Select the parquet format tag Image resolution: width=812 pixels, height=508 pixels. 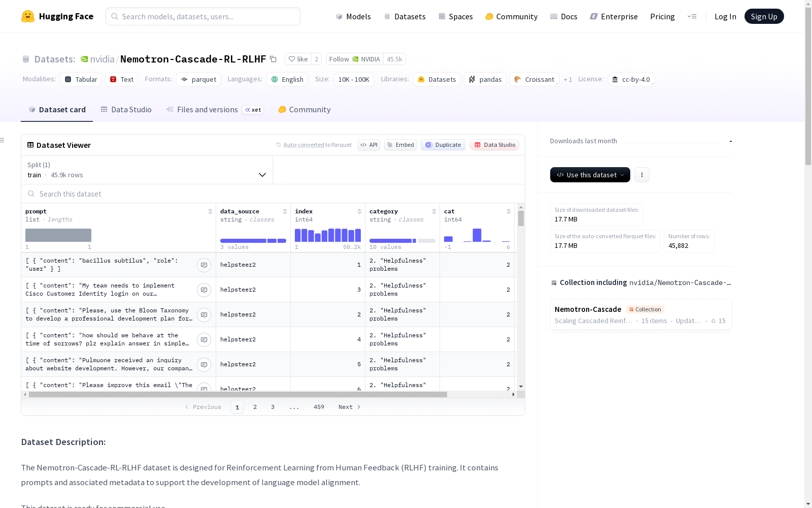click(x=198, y=79)
